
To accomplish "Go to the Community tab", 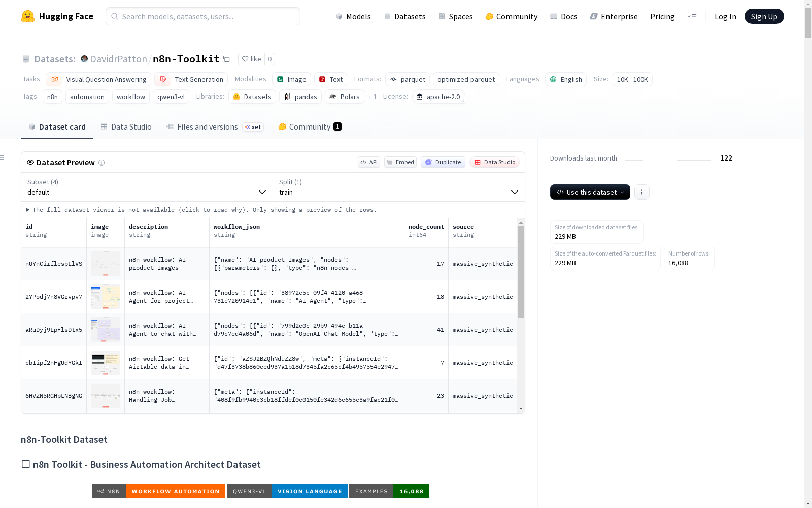I will (310, 127).
